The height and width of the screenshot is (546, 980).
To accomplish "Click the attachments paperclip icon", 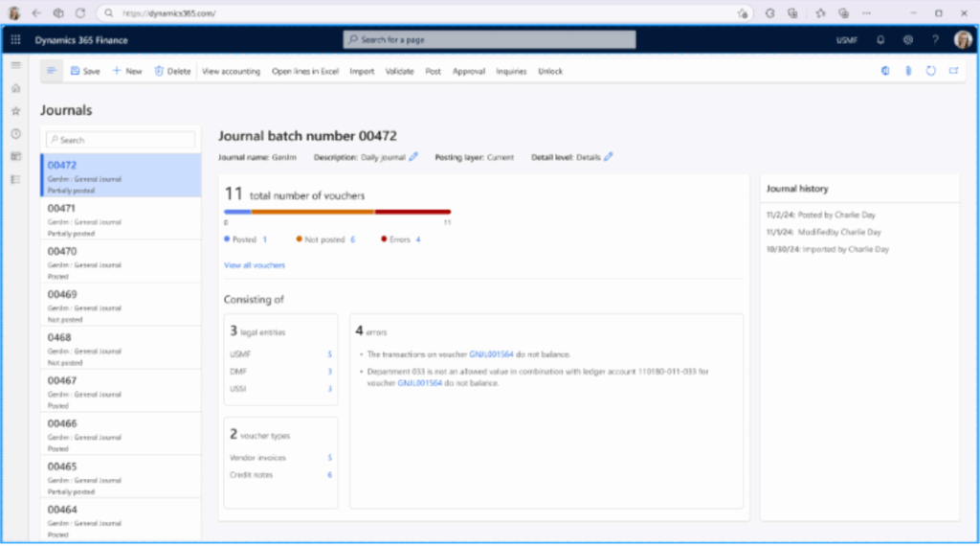I will click(x=907, y=71).
